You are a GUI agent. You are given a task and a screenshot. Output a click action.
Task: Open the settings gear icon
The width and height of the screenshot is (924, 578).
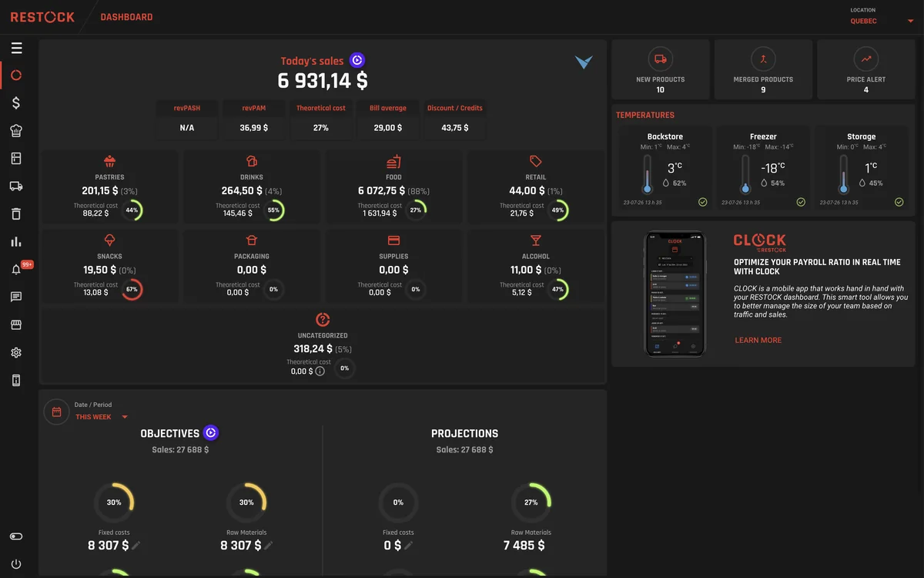coord(16,352)
